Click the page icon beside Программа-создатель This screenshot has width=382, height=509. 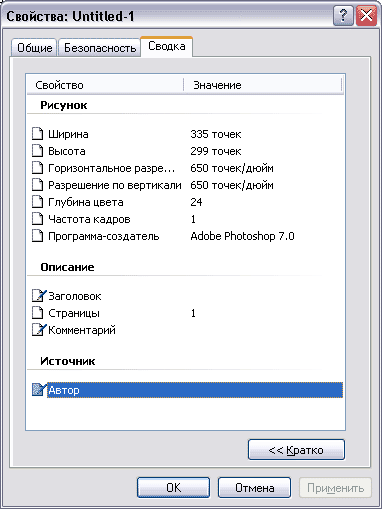click(37, 236)
